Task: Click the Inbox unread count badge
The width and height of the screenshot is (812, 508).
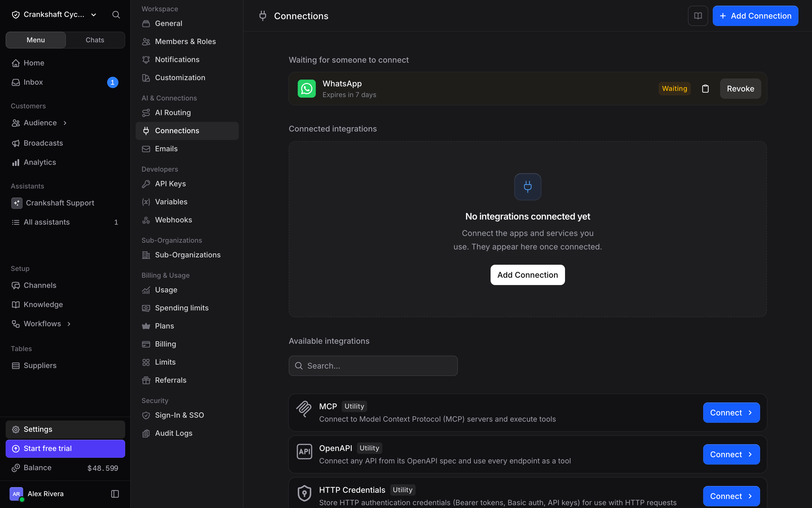Action: pyautogui.click(x=112, y=82)
